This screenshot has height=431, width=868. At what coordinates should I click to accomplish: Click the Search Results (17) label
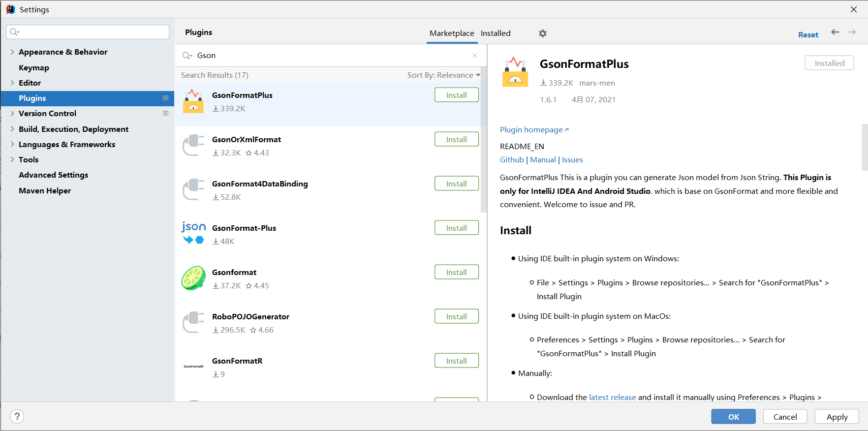tap(215, 75)
